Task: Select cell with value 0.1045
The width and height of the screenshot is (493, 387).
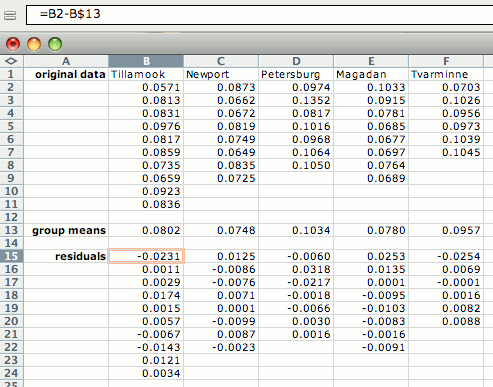Action: click(446, 152)
